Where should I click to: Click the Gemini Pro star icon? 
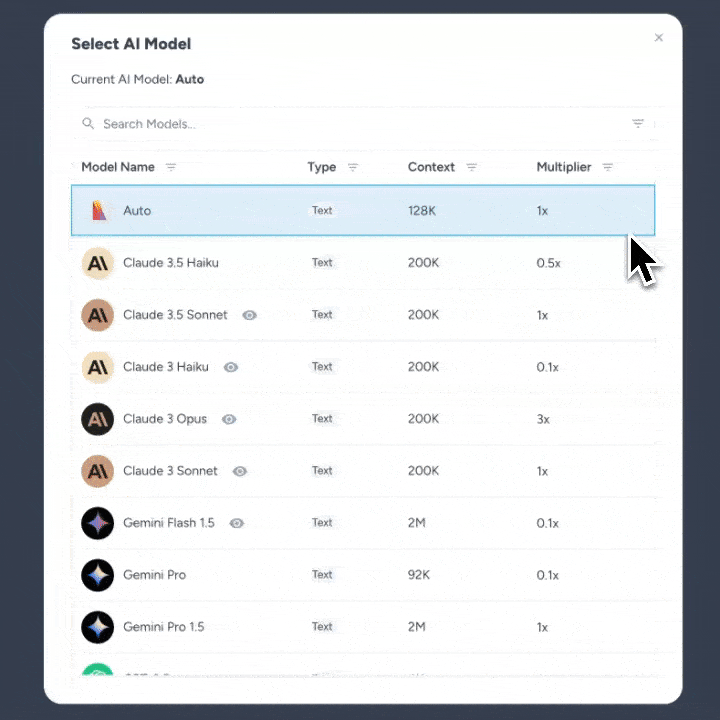click(97, 575)
